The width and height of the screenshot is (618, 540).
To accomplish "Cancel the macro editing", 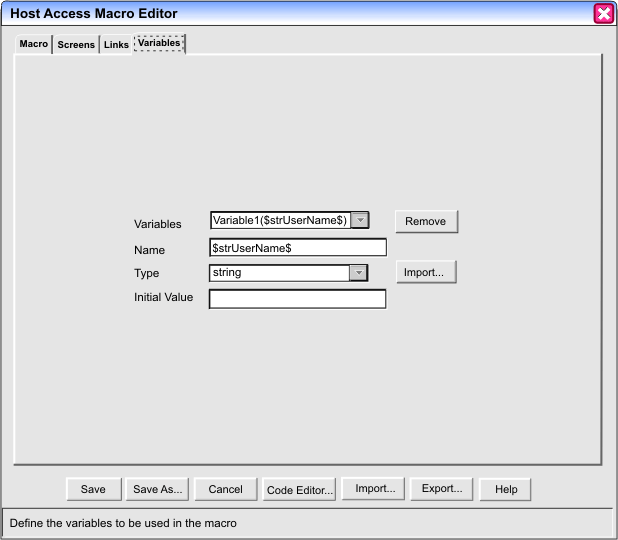I will tap(225, 490).
